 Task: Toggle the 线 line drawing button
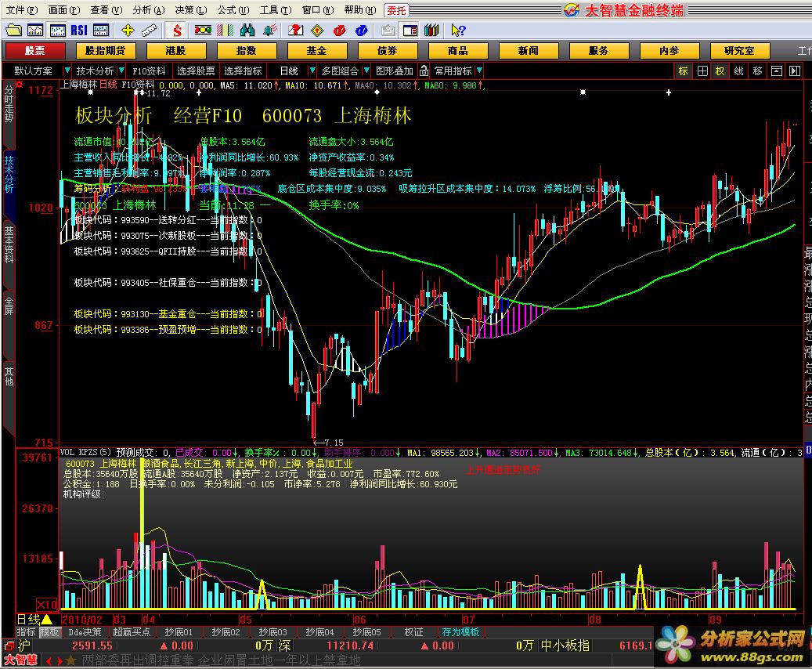[739, 71]
